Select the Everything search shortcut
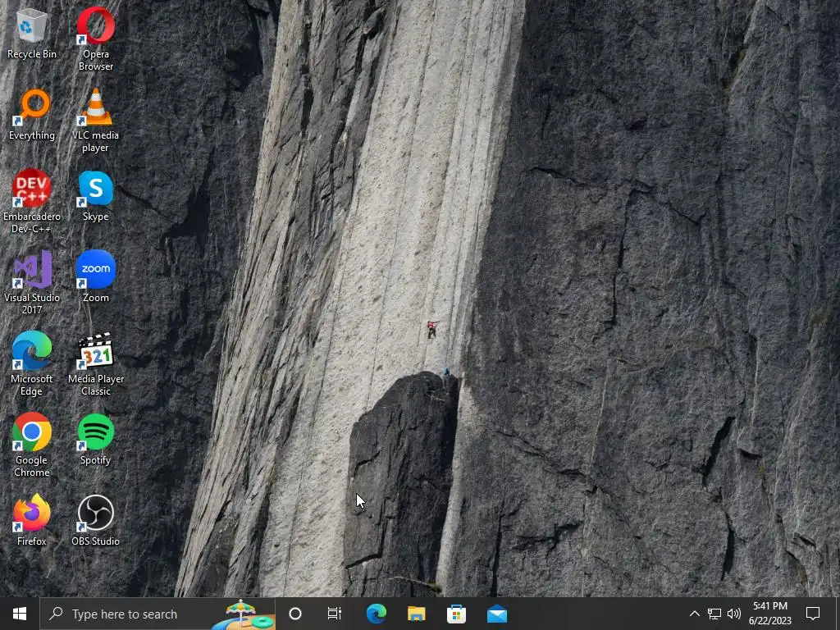 (32, 115)
